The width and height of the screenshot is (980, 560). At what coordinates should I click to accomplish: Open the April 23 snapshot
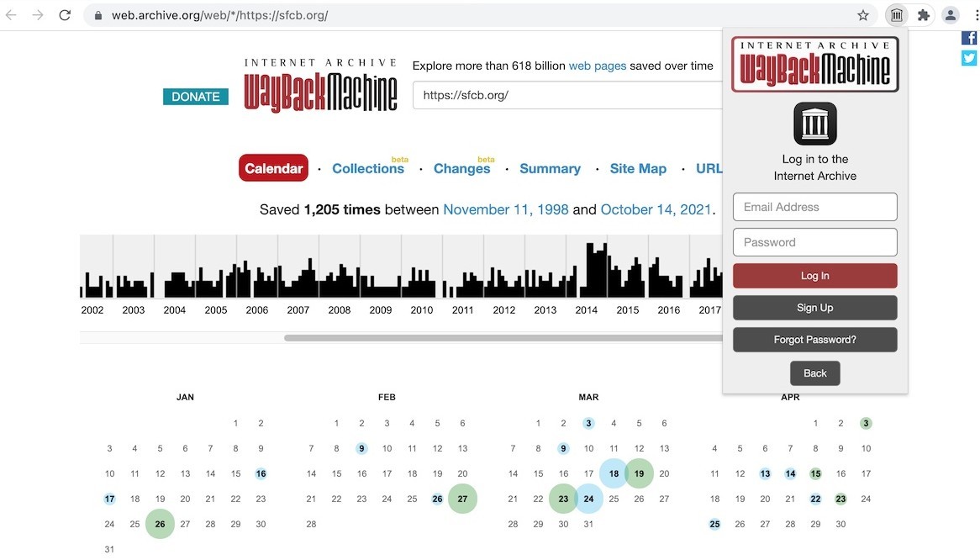[840, 499]
